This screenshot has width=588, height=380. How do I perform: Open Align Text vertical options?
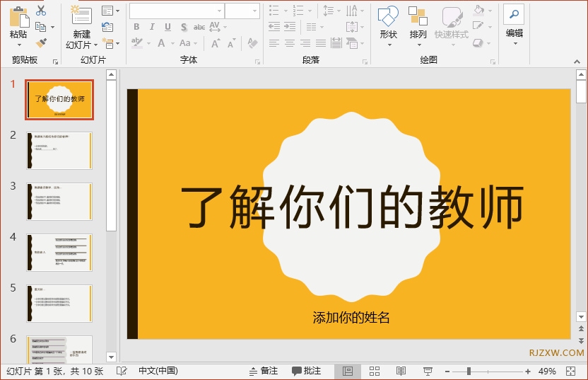click(352, 27)
